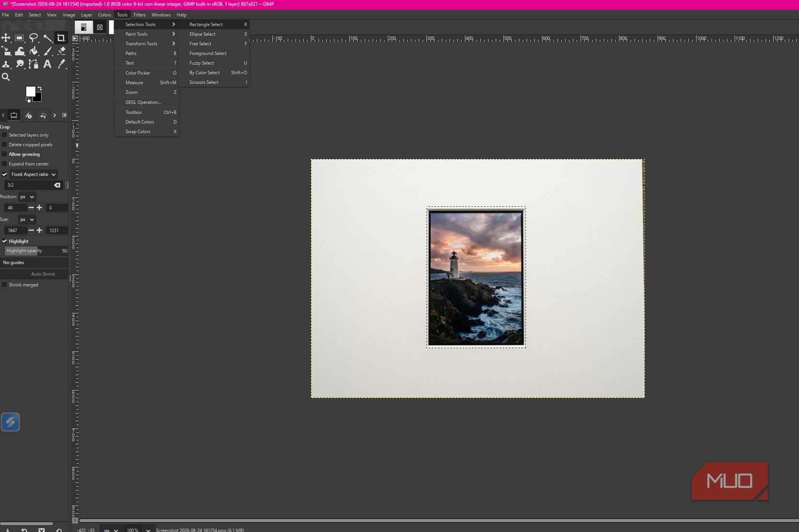Open the No guides dropdown
Viewport: 799px width, 532px height.
coord(34,262)
